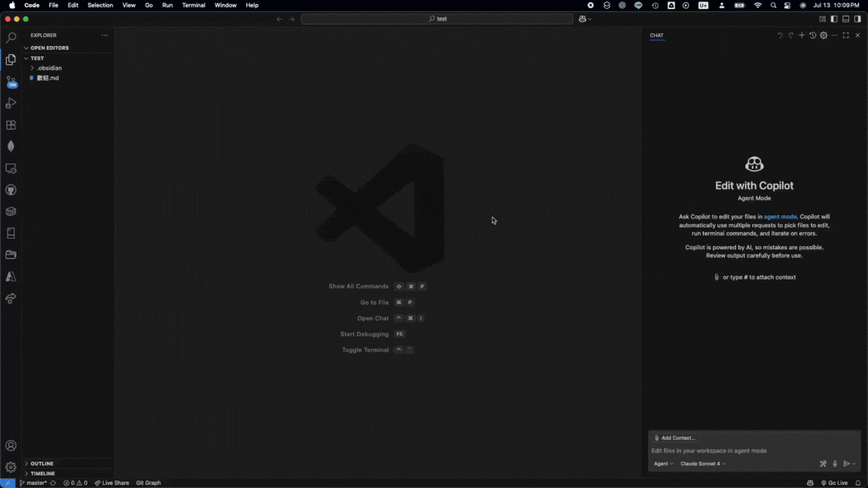This screenshot has width=868, height=488.
Task: Open Git Graph from status bar
Action: click(x=148, y=483)
